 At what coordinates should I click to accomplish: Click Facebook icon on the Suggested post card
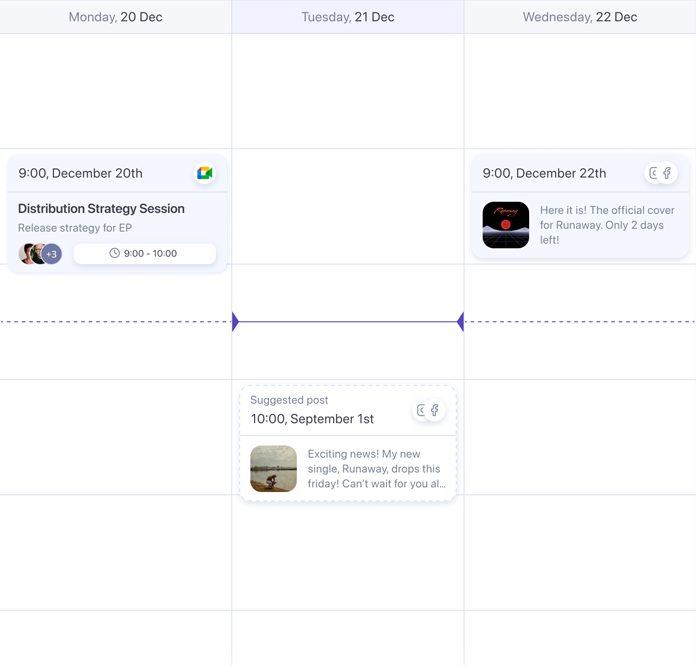point(435,410)
